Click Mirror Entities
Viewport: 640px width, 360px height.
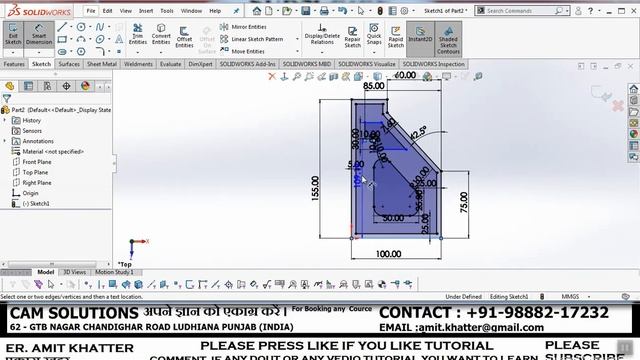tap(243, 27)
